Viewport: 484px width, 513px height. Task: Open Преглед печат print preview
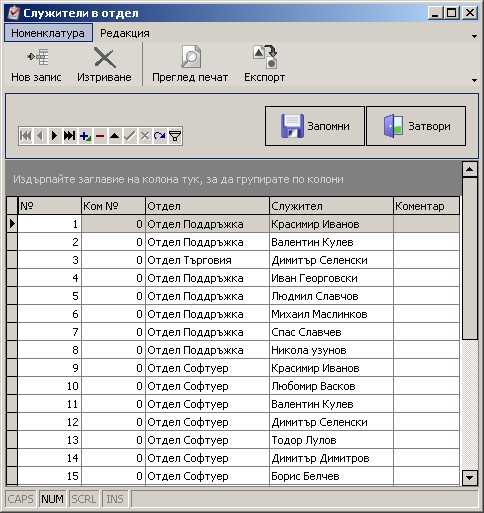191,57
